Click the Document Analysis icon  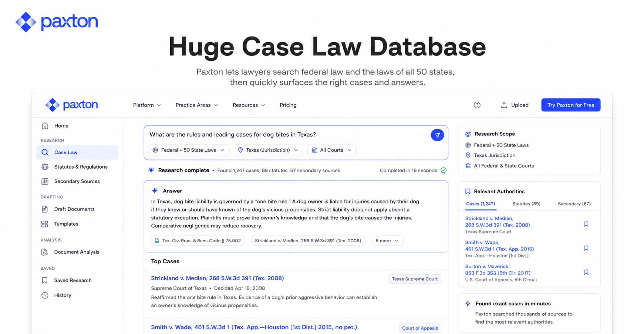(x=45, y=252)
